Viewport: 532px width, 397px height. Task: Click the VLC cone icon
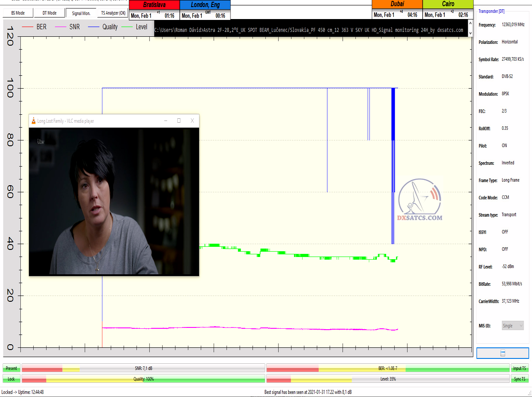pos(33,121)
